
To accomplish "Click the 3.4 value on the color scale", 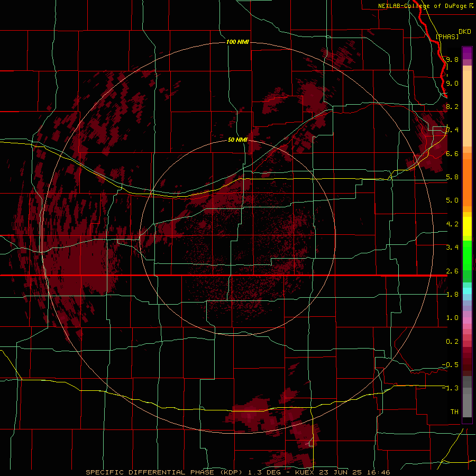I will (452, 248).
